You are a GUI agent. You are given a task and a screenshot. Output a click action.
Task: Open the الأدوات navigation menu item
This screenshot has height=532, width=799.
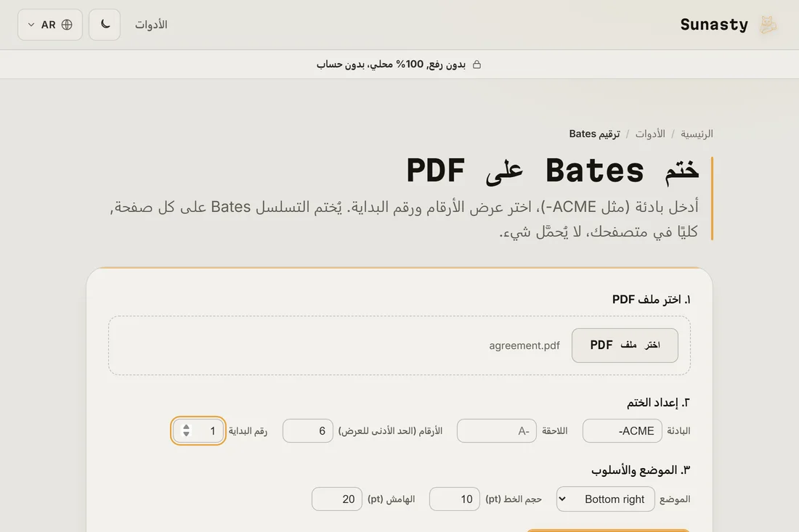[x=151, y=25]
